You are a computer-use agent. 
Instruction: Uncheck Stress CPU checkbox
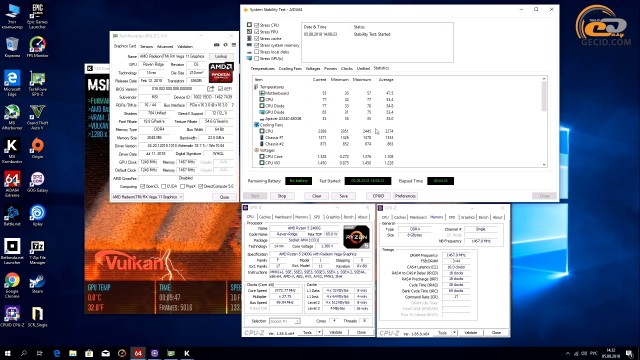coord(257,25)
